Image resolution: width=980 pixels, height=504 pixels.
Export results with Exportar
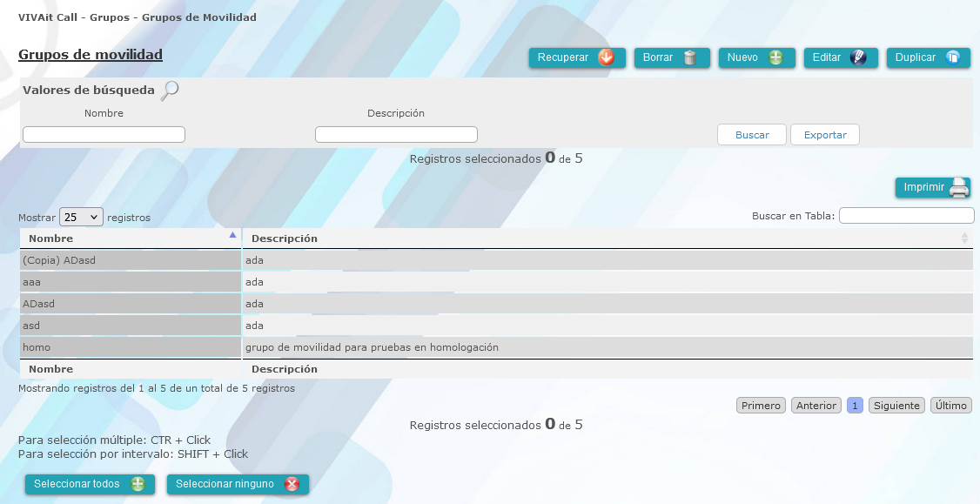click(x=825, y=134)
